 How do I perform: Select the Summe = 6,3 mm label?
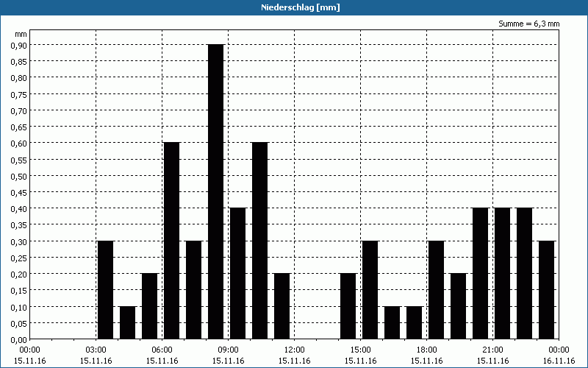(528, 24)
